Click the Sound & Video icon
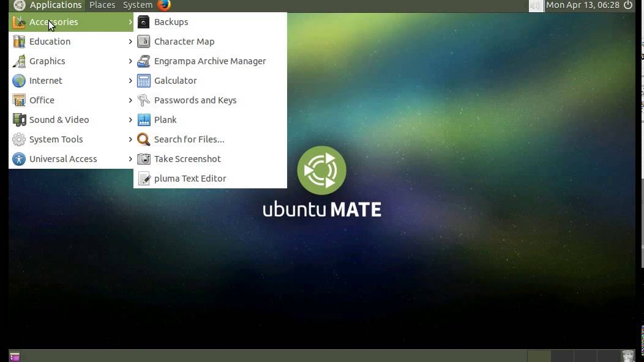Screen dimensions: 644x362 19,120
